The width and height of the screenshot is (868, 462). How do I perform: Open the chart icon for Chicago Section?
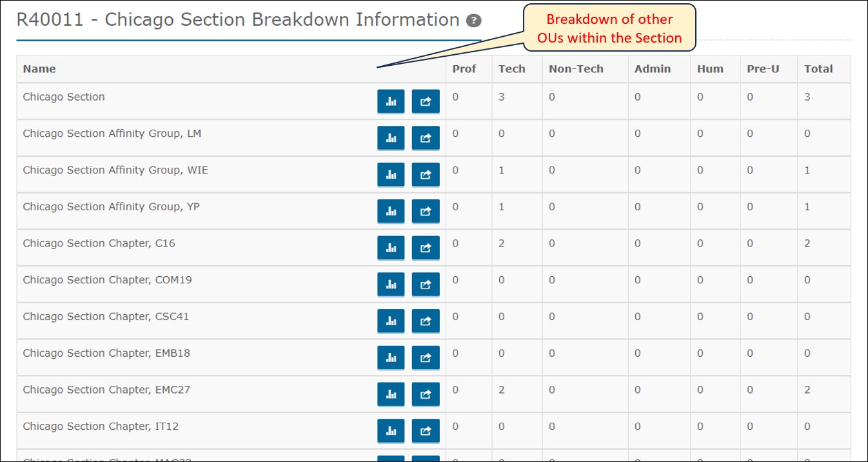click(391, 101)
